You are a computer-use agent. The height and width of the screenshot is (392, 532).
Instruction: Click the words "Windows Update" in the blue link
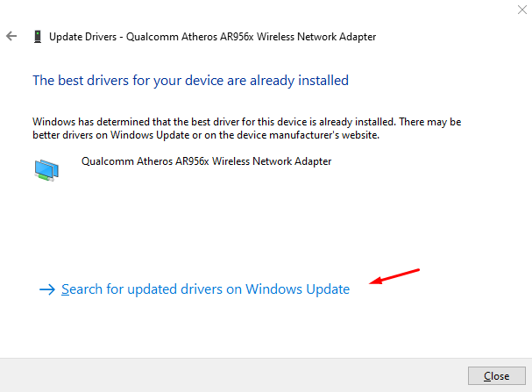(x=298, y=289)
